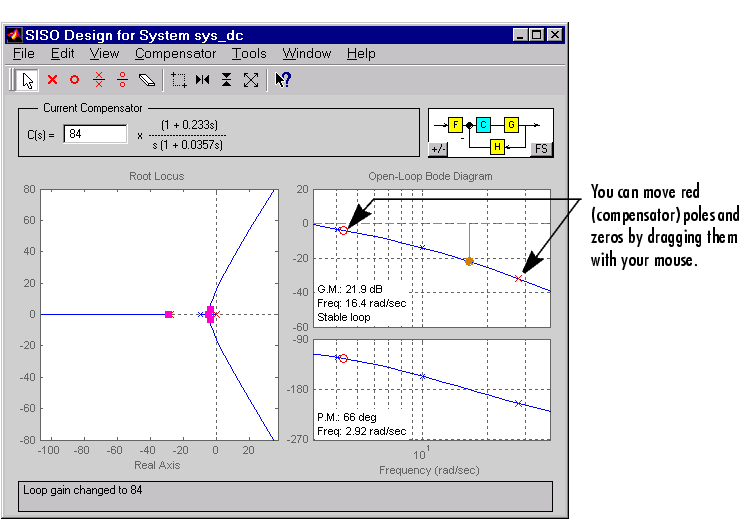The height and width of the screenshot is (521, 750).
Task: Open the Tools menu
Action: [249, 53]
